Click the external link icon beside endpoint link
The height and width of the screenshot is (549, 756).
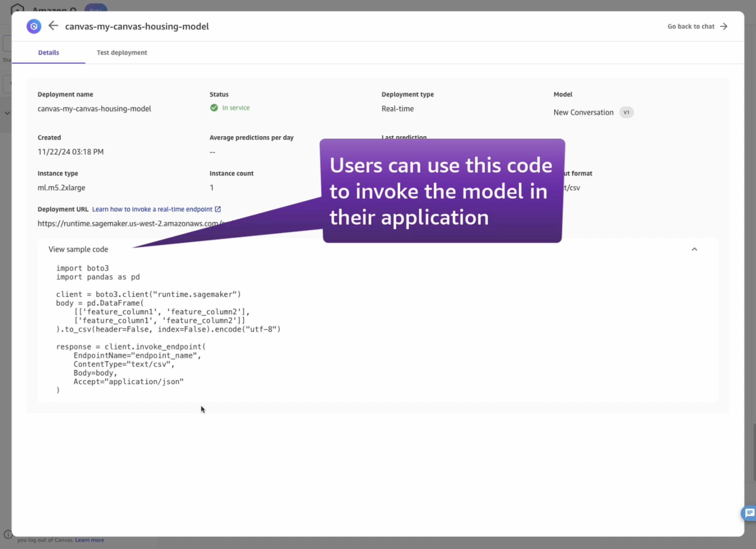pos(218,209)
